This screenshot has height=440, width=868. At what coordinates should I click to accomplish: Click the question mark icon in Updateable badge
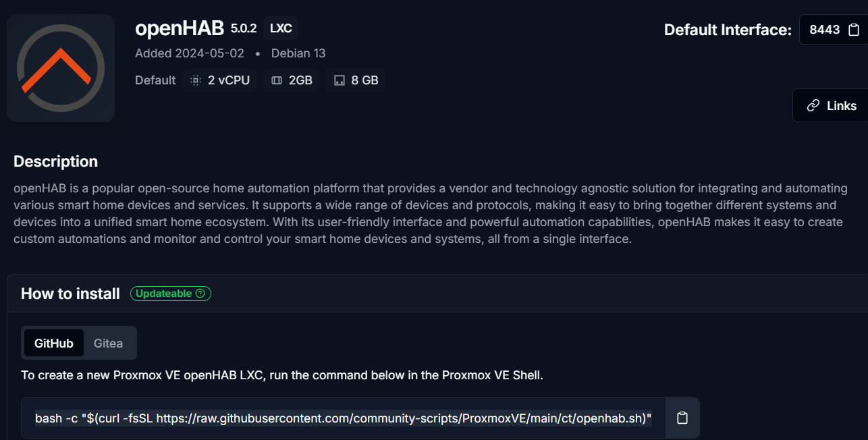pyautogui.click(x=200, y=294)
